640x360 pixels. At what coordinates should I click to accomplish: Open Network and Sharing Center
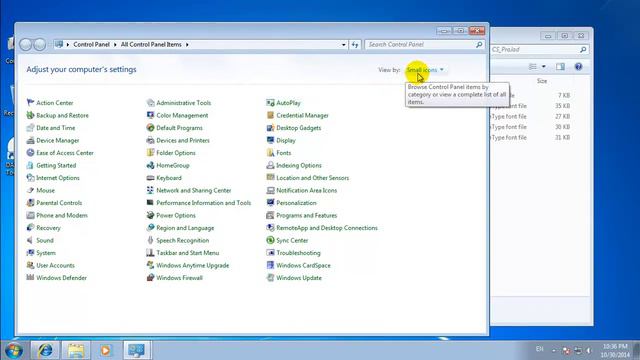[193, 190]
